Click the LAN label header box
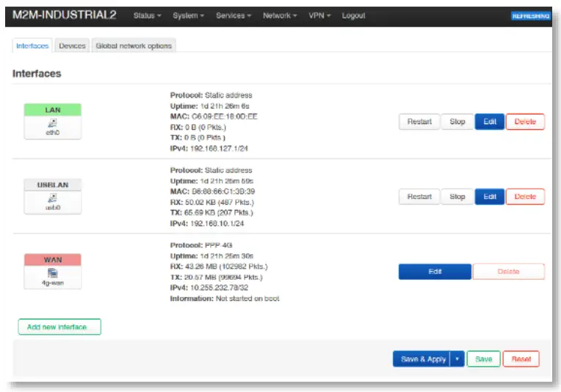561x392 pixels. [53, 110]
